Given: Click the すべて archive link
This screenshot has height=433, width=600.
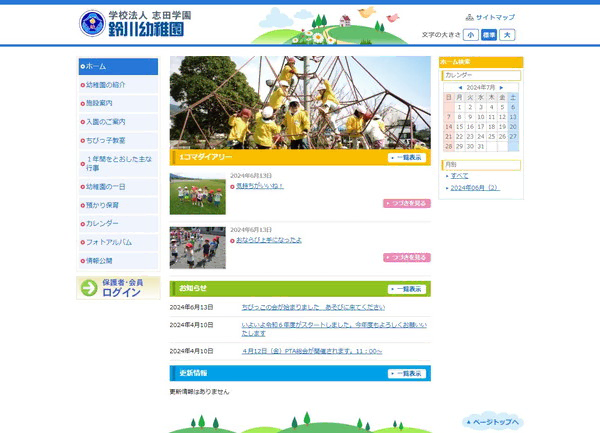Looking at the screenshot, I should click(459, 175).
